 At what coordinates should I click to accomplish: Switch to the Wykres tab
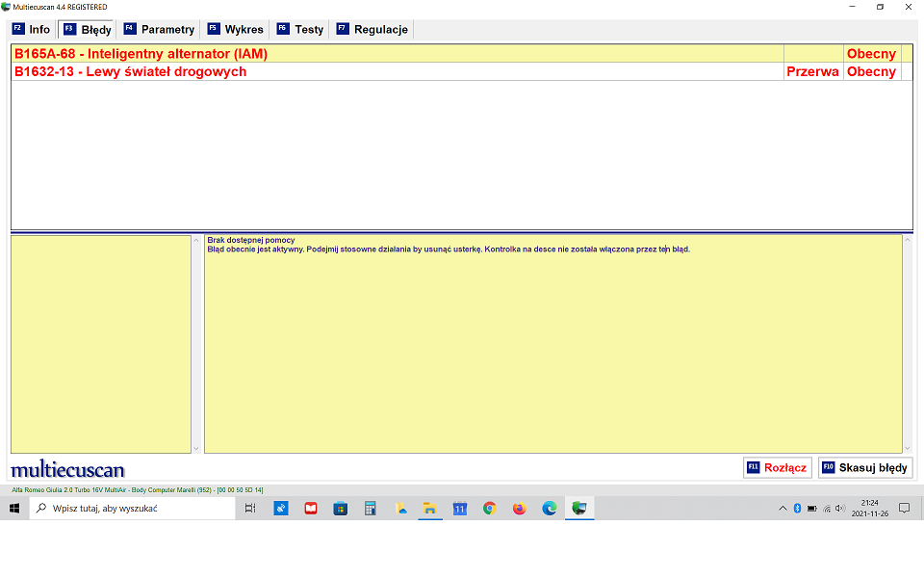point(235,30)
